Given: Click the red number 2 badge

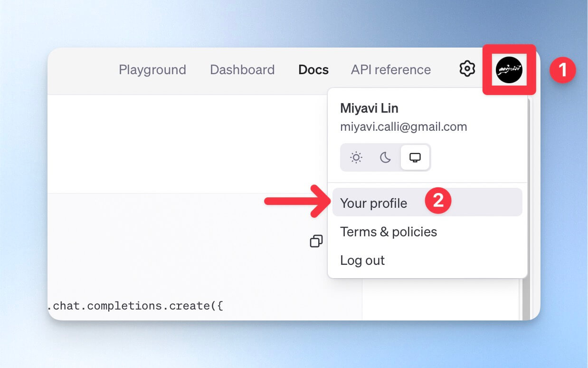Looking at the screenshot, I should tap(437, 200).
